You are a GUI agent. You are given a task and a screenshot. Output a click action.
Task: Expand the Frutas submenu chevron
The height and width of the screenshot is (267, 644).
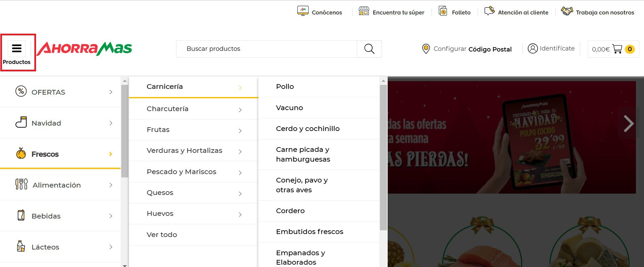[x=240, y=131]
